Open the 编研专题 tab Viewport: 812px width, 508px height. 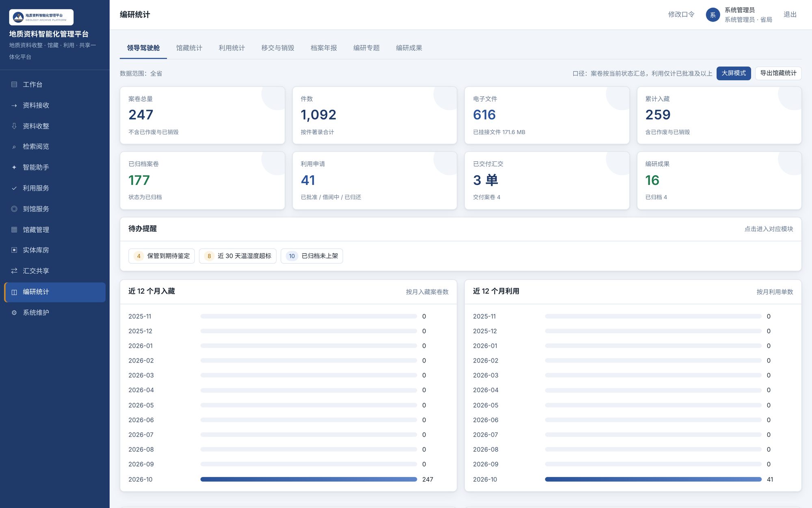coord(366,48)
